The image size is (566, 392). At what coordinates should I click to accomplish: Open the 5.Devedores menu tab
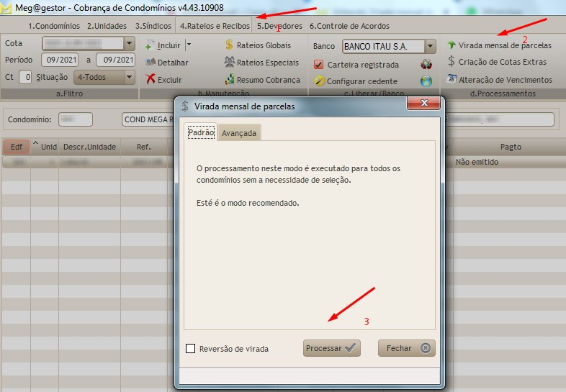coord(279,26)
